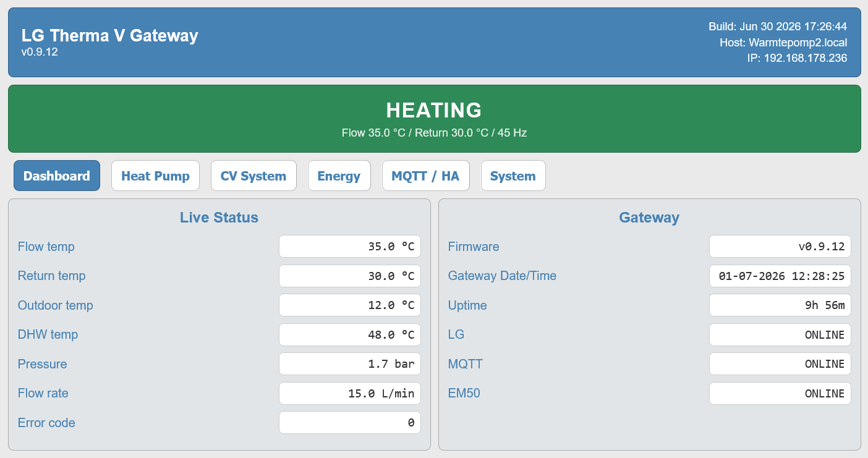
Task: Open the CV System tab
Action: pos(253,176)
